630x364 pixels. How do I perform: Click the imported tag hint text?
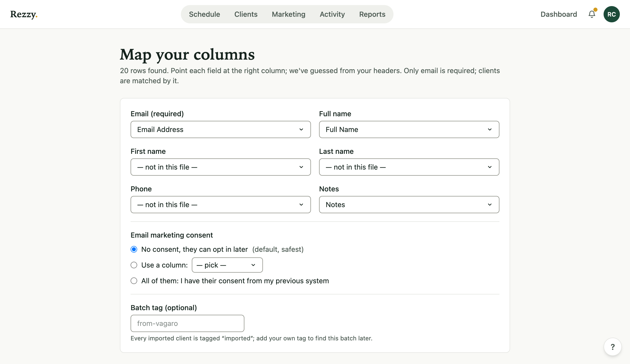pyautogui.click(x=251, y=338)
